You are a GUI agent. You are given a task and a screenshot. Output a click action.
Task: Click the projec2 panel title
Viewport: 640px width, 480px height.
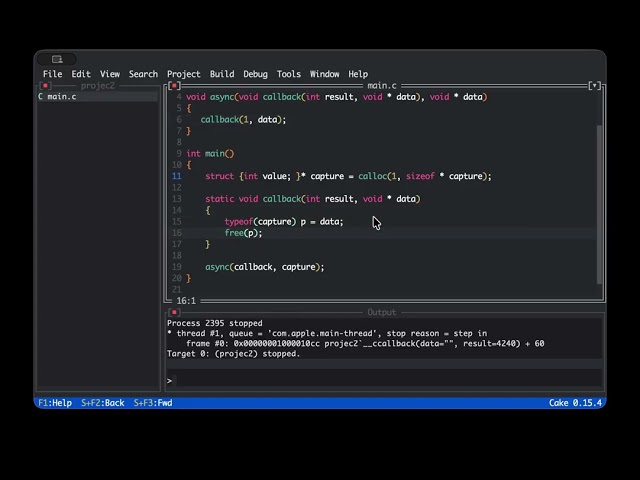(x=98, y=86)
